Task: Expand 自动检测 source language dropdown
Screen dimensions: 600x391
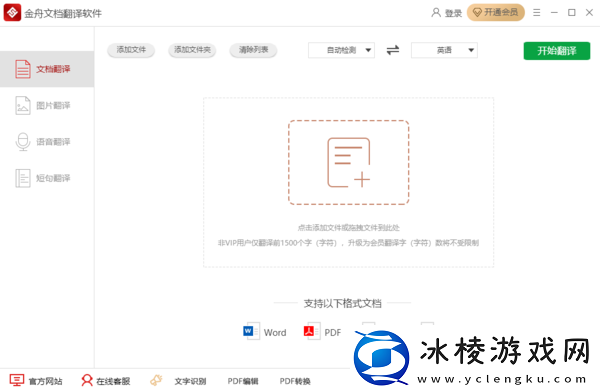Action: [341, 50]
